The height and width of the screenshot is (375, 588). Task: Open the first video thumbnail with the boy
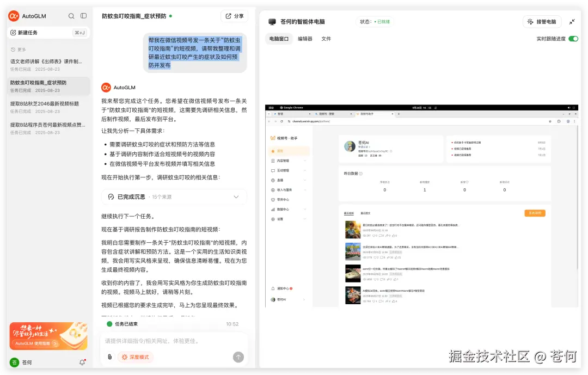point(353,230)
